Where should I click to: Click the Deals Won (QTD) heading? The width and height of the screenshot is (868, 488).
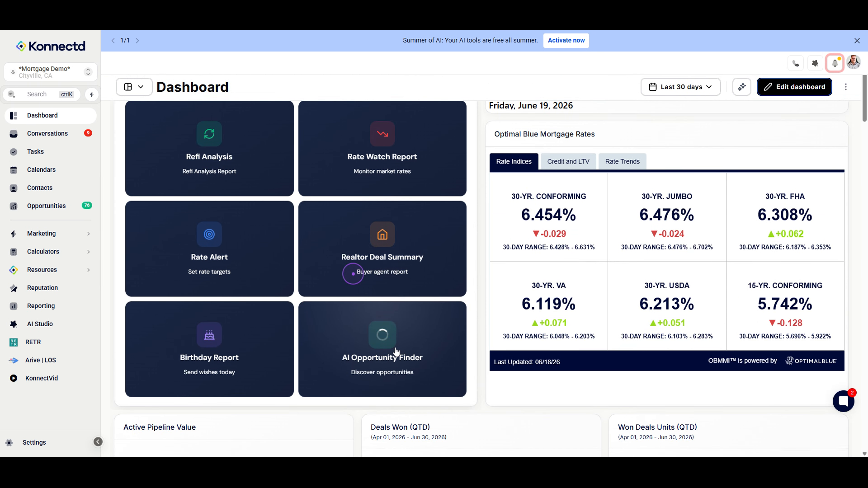pos(400,427)
